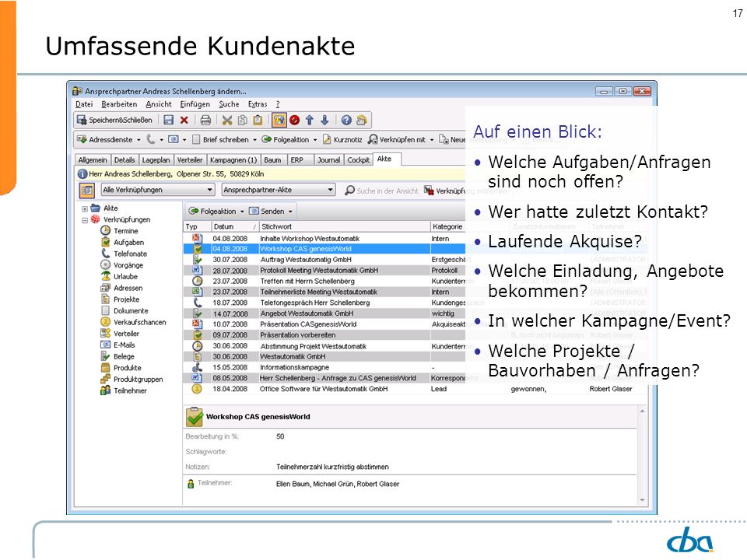Click the clipboard paste icon
The height and width of the screenshot is (560, 747).
tap(258, 120)
